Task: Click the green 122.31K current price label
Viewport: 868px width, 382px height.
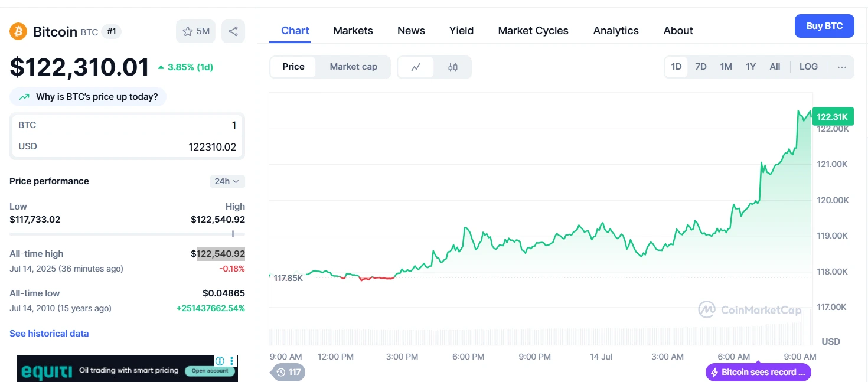Action: [833, 116]
